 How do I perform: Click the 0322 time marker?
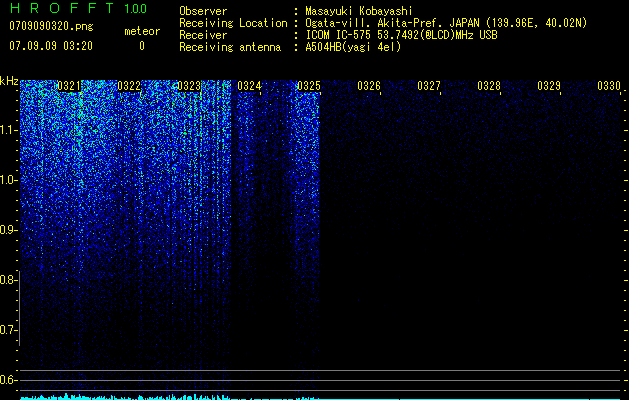pyautogui.click(x=129, y=86)
